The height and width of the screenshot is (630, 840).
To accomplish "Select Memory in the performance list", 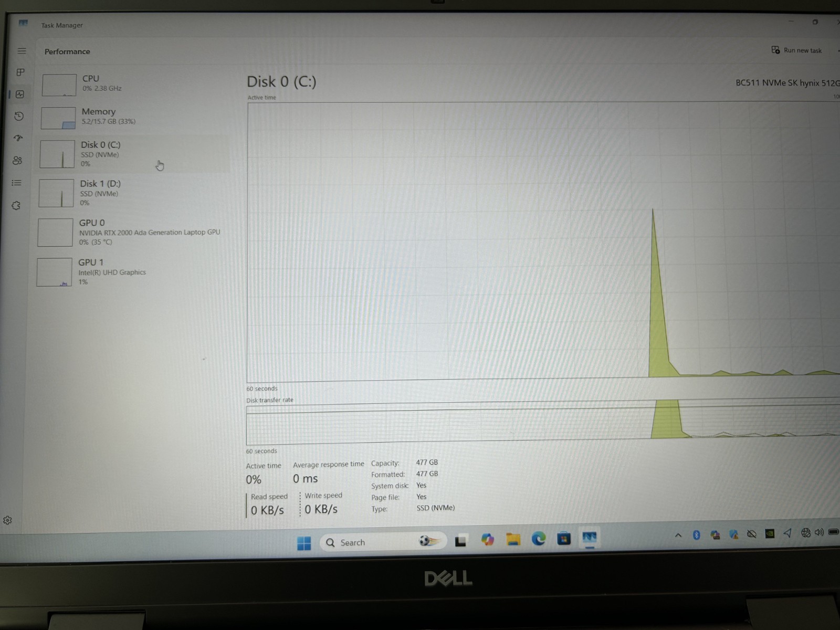I will point(133,117).
